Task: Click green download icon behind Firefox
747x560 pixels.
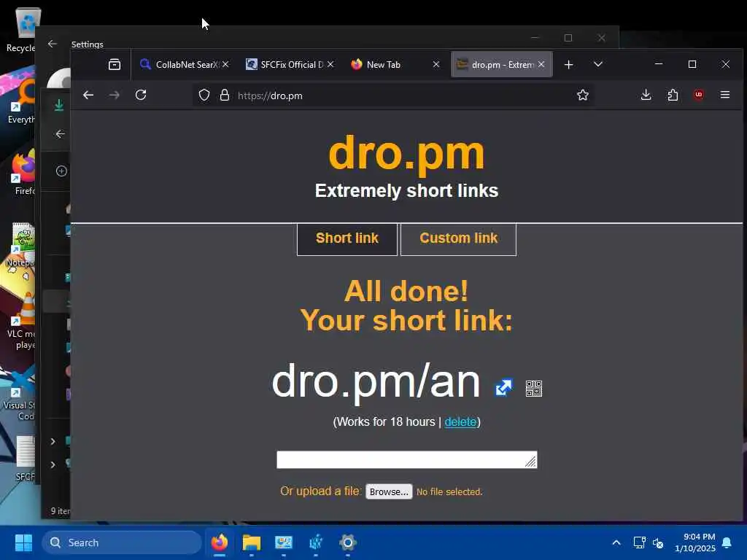Action: 59,105
